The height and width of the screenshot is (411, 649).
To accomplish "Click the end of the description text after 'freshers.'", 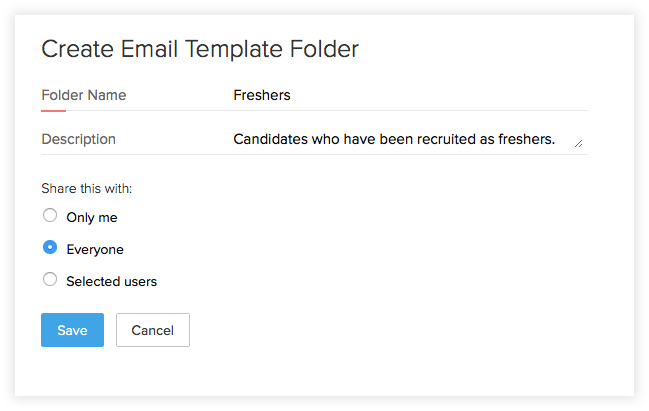I will (556, 139).
